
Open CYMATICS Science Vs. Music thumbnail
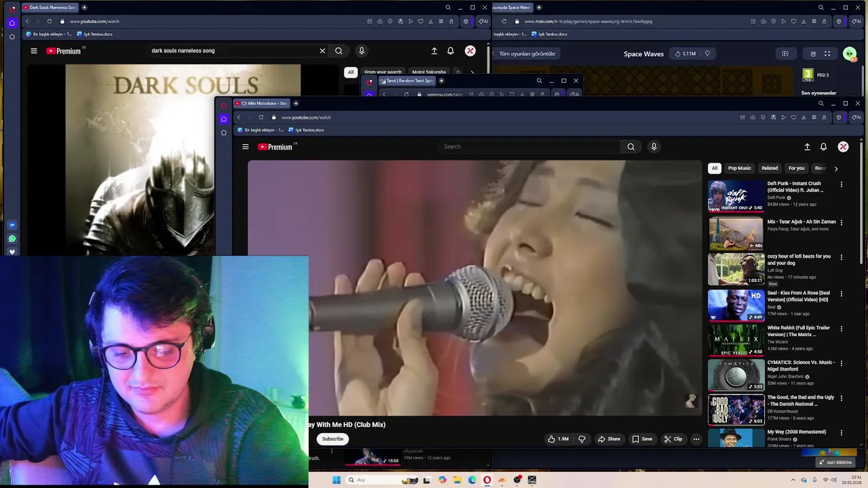[736, 375]
